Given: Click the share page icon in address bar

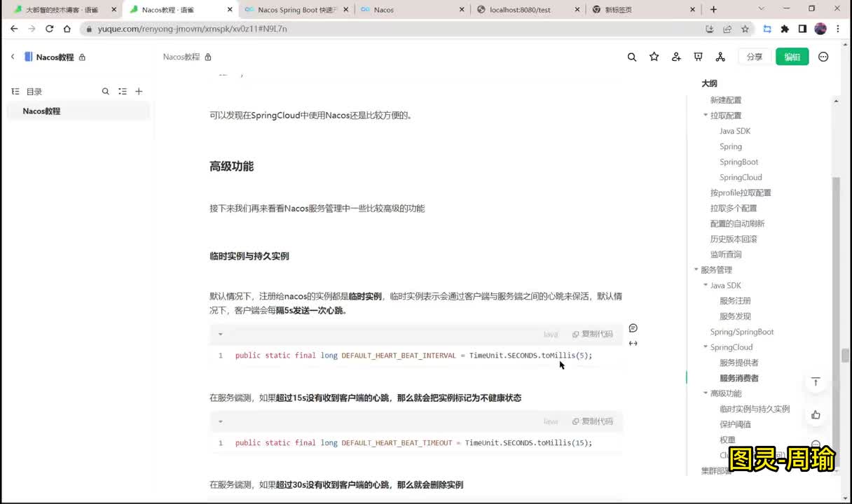Looking at the screenshot, I should coord(727,29).
